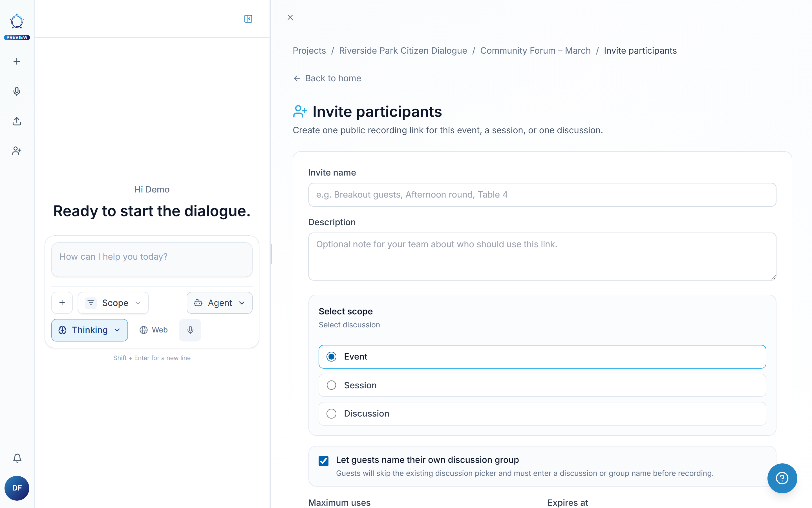Click the Maximum uses label
The height and width of the screenshot is (508, 812).
coord(339,503)
